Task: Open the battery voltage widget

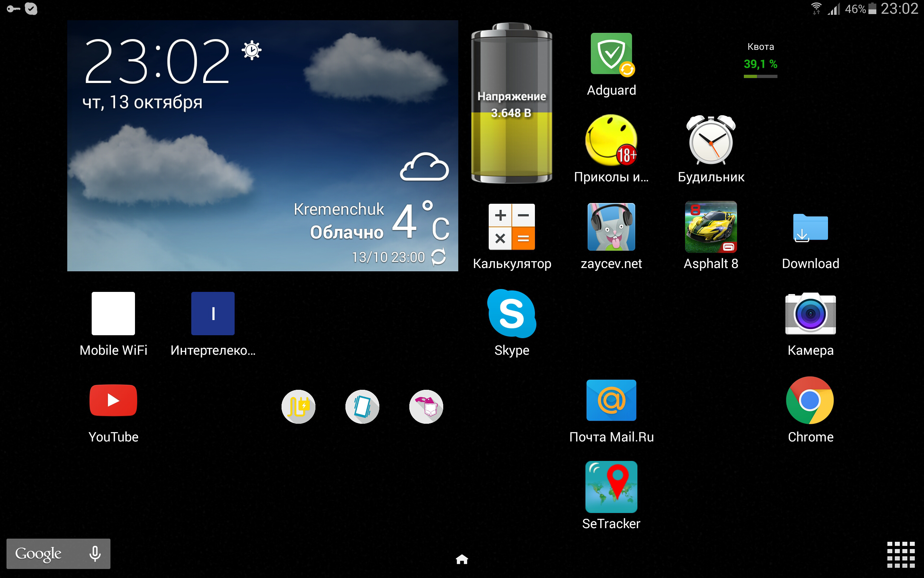Action: pyautogui.click(x=512, y=103)
